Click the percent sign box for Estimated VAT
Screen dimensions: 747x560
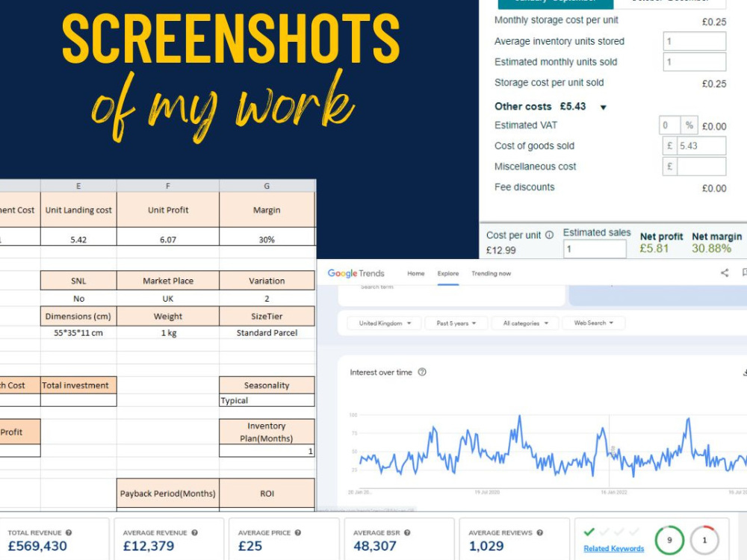(x=689, y=125)
